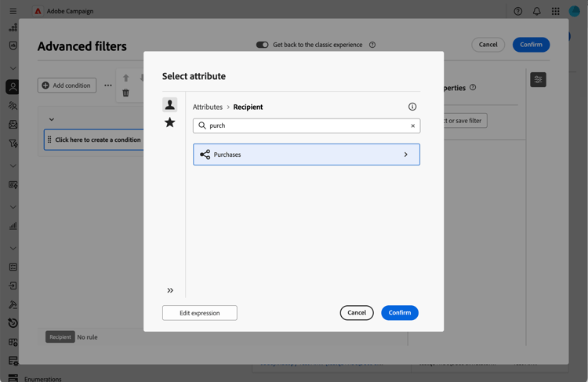Viewport: 588px width, 382px height.
Task: Click the trash delete condition icon
Action: pos(126,93)
